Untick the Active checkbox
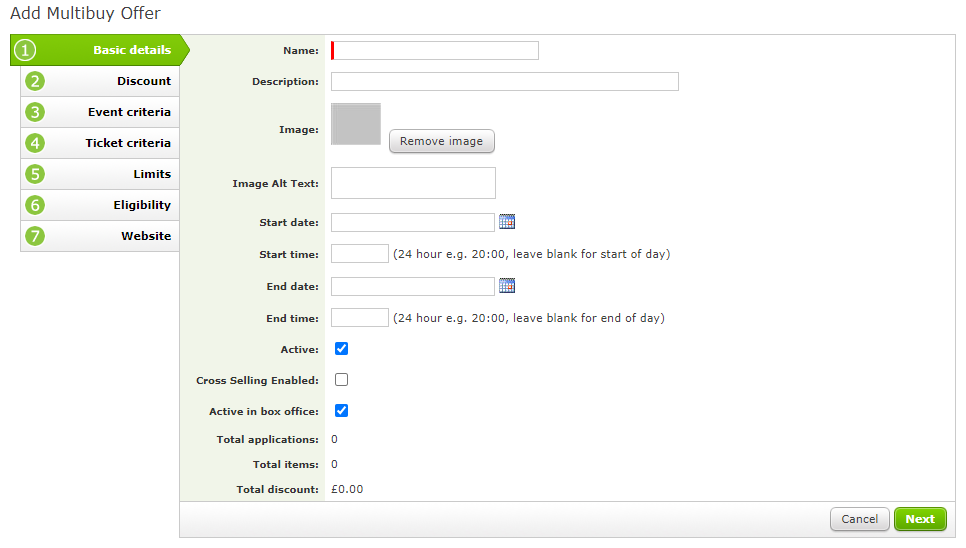 pos(341,349)
